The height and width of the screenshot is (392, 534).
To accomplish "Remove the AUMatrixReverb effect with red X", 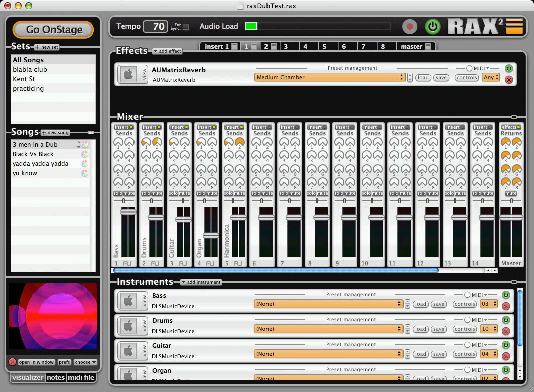I will (509, 80).
